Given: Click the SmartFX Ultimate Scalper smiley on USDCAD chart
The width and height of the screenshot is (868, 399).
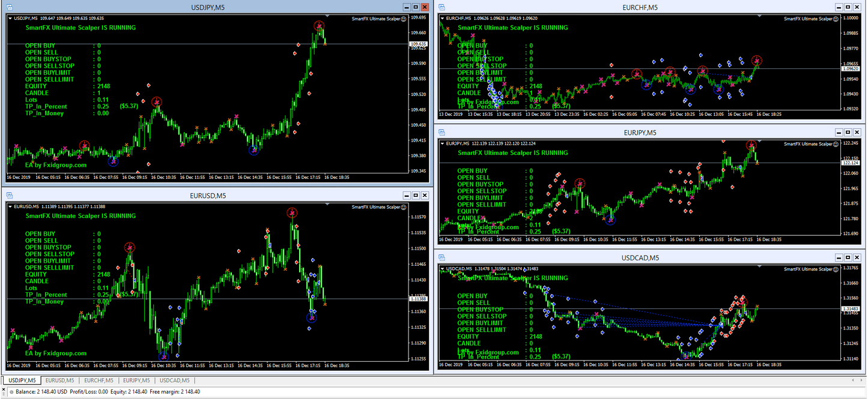Looking at the screenshot, I should coord(835,269).
